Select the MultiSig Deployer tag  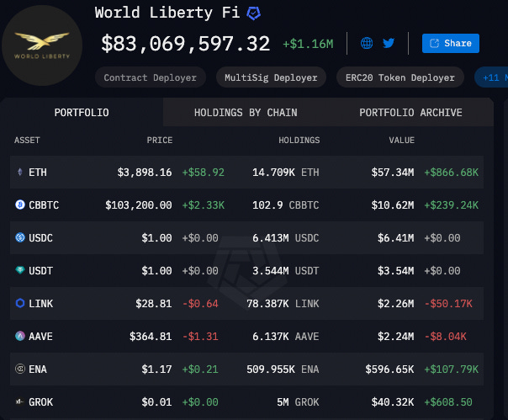pos(271,77)
